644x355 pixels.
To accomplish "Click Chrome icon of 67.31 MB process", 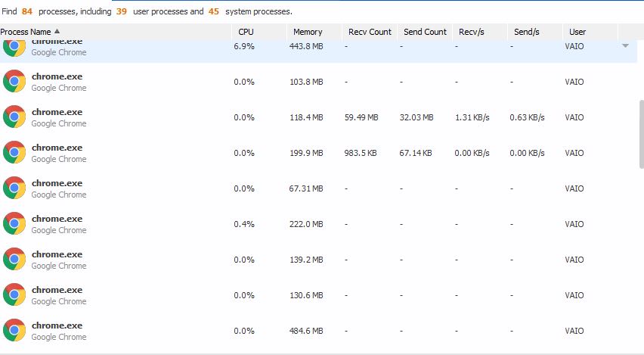I will coord(14,188).
